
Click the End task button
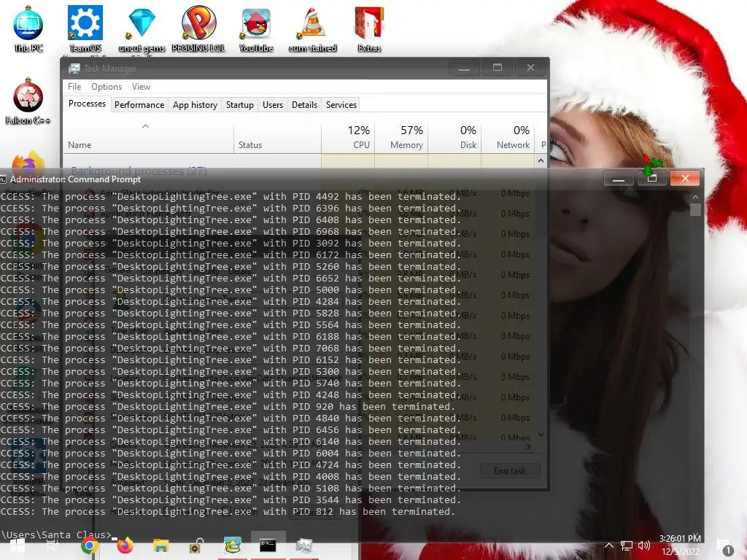[x=510, y=471]
